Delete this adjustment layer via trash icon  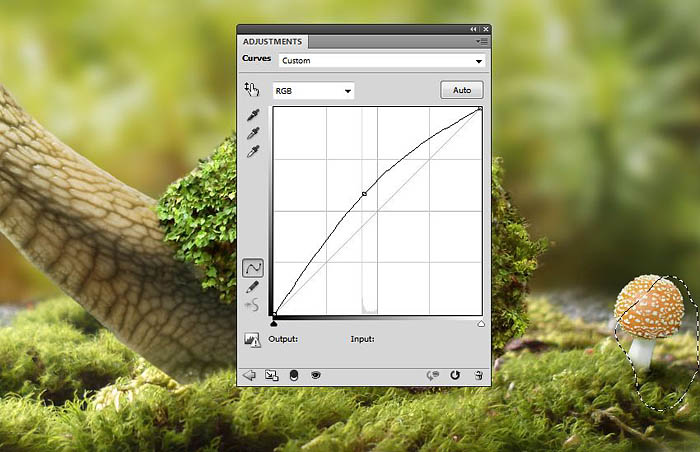pyautogui.click(x=479, y=375)
